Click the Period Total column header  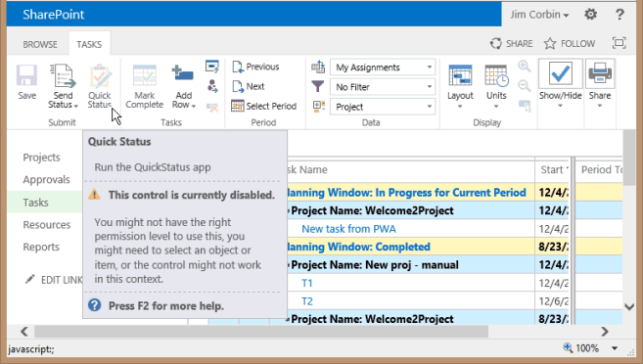pos(601,169)
